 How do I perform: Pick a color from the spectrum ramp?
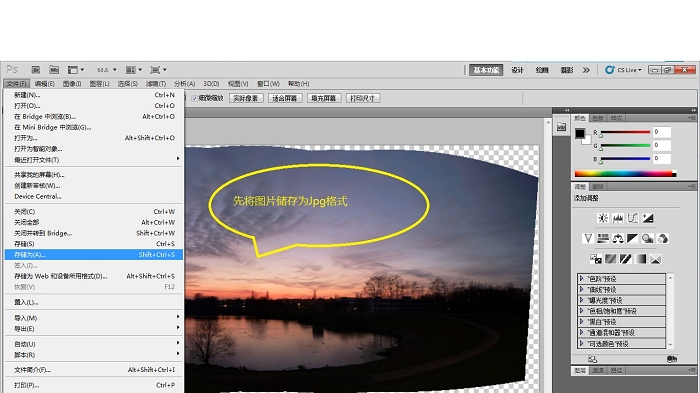pyautogui.click(x=625, y=173)
